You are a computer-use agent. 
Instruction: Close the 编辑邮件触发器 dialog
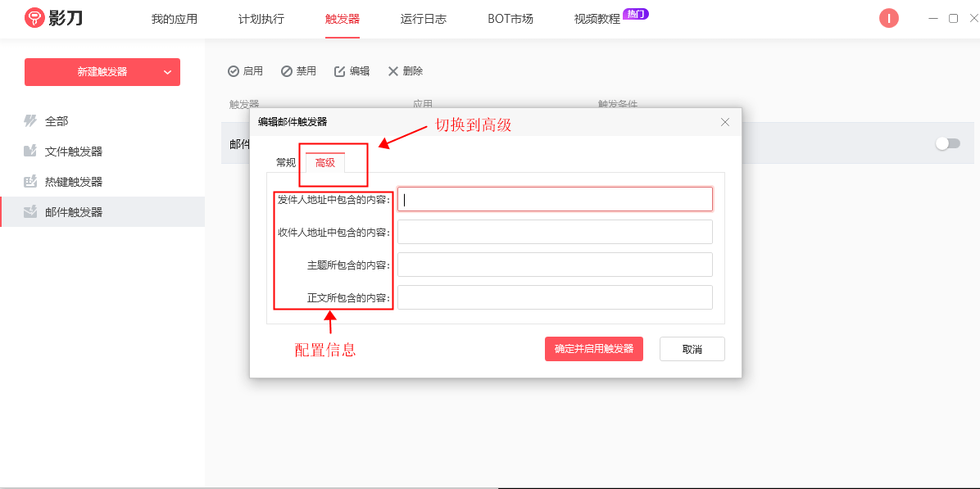(x=725, y=122)
